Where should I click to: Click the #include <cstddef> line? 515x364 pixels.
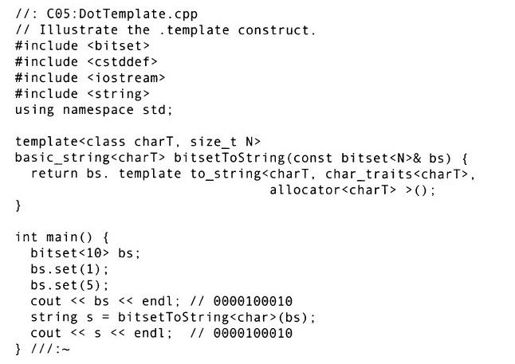86,62
